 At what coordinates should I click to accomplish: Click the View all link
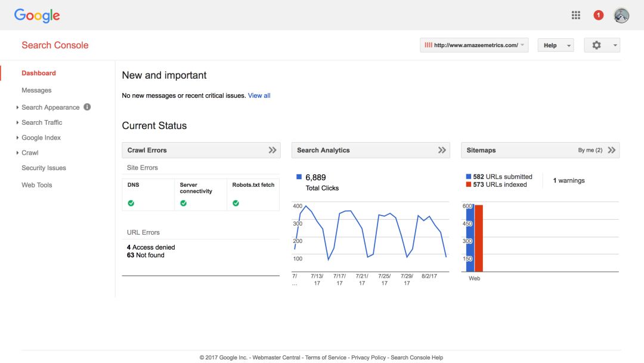pyautogui.click(x=259, y=96)
